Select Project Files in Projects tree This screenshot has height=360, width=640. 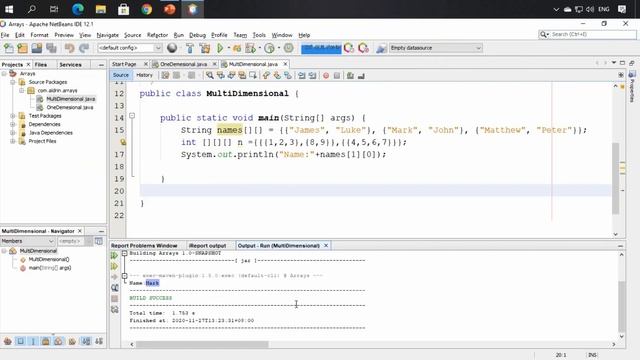(x=42, y=141)
